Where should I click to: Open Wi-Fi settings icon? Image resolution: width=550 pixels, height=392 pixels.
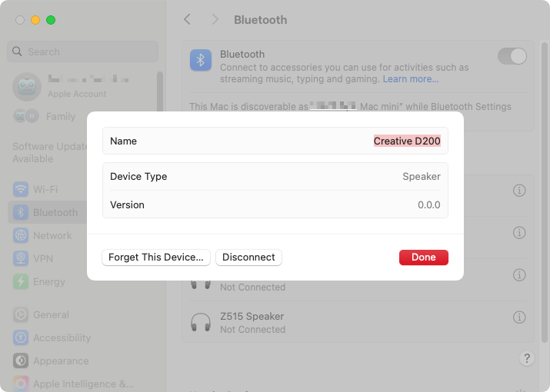21,189
